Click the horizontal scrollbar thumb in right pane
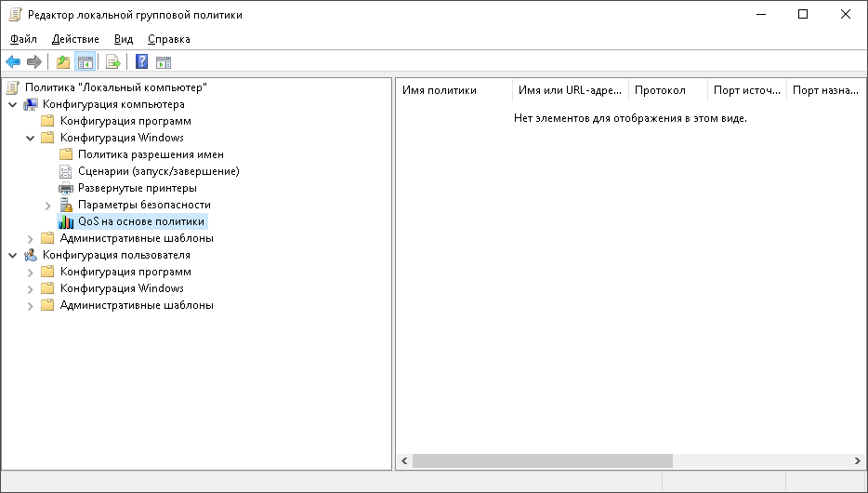The image size is (868, 493). pos(542,460)
